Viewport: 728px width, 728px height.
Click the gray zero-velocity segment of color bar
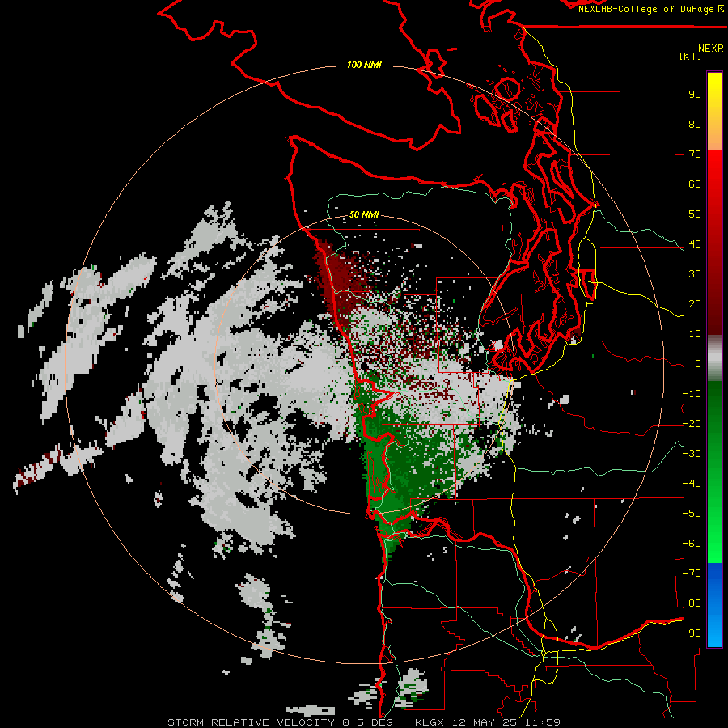[714, 358]
